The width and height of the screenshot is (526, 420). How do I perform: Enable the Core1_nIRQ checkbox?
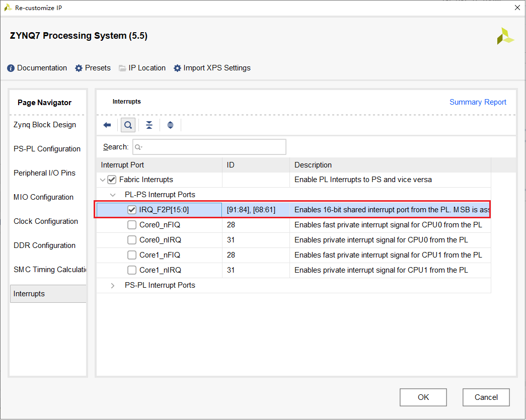pos(132,270)
